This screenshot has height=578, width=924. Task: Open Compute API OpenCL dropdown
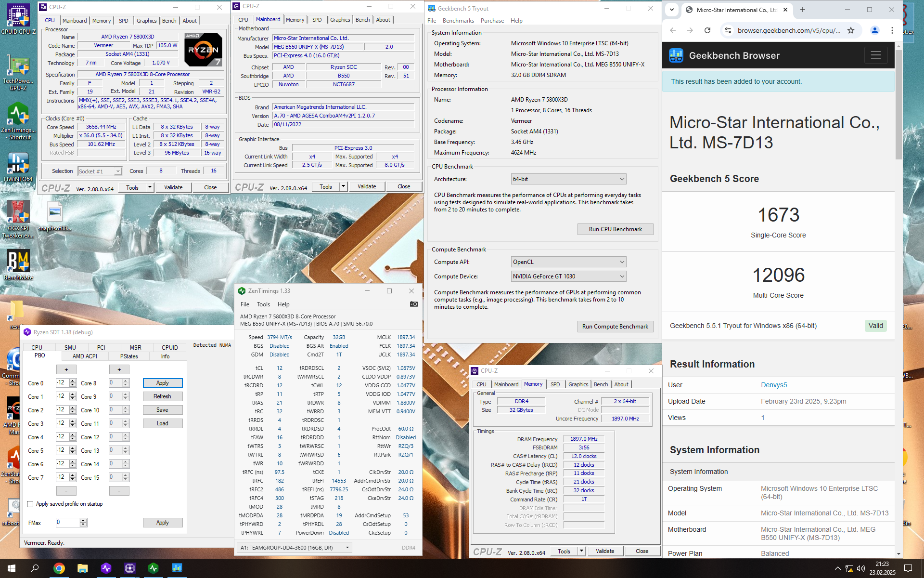(568, 262)
